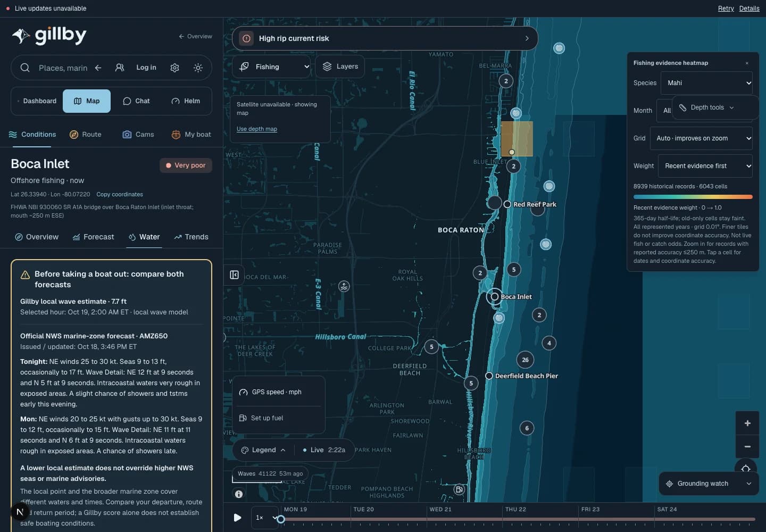The image size is (766, 532).
Task: Click the Use depth map link
Action: (x=257, y=129)
